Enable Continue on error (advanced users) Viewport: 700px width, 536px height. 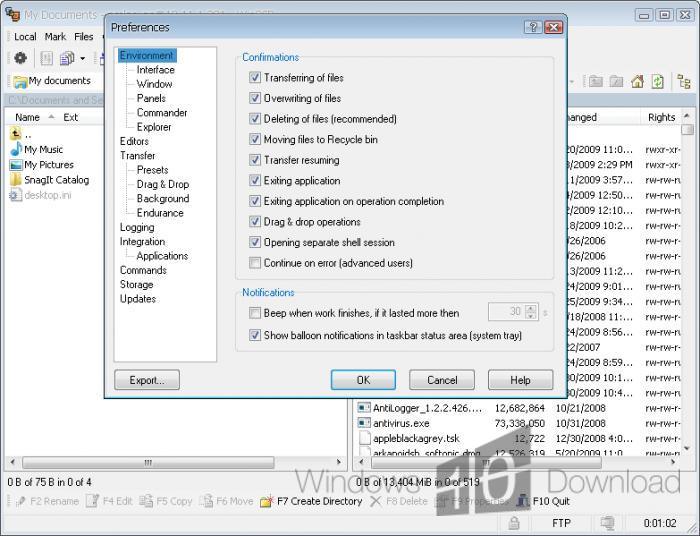tap(254, 262)
